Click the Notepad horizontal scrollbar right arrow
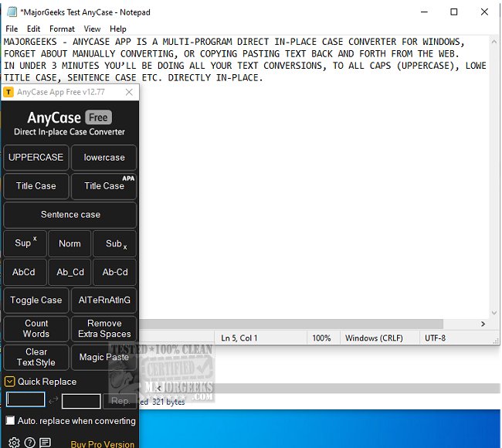502x448 pixels. tap(483, 324)
